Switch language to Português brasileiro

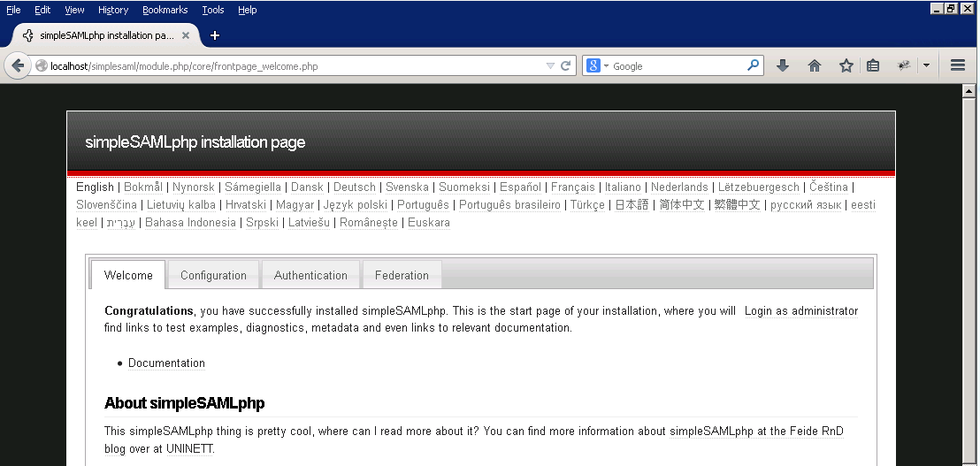click(510, 204)
